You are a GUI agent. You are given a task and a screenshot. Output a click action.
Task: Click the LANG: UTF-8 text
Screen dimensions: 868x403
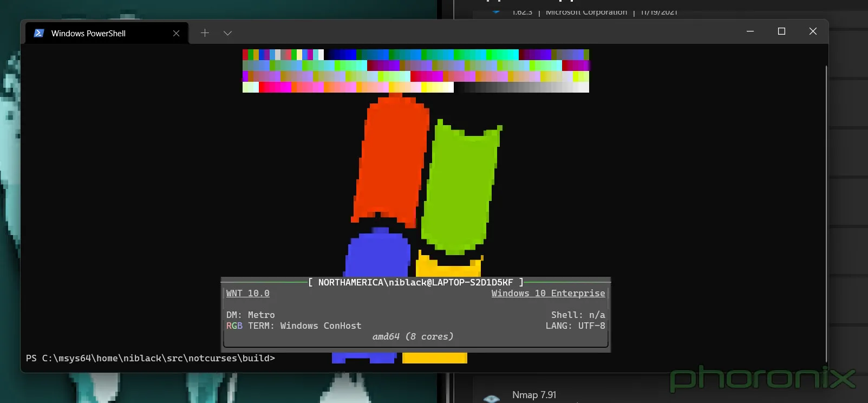(x=575, y=326)
